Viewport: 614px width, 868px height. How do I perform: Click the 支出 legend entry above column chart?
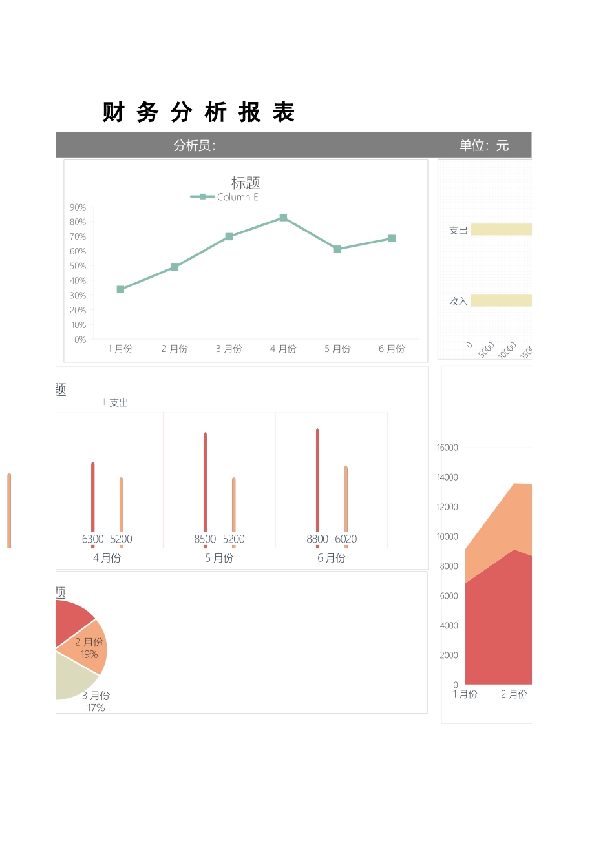(118, 402)
